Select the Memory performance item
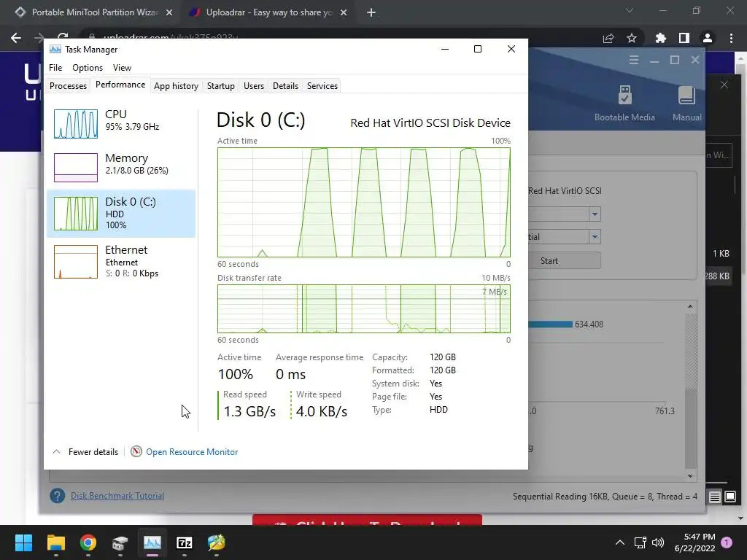The image size is (747, 560). tap(121, 167)
